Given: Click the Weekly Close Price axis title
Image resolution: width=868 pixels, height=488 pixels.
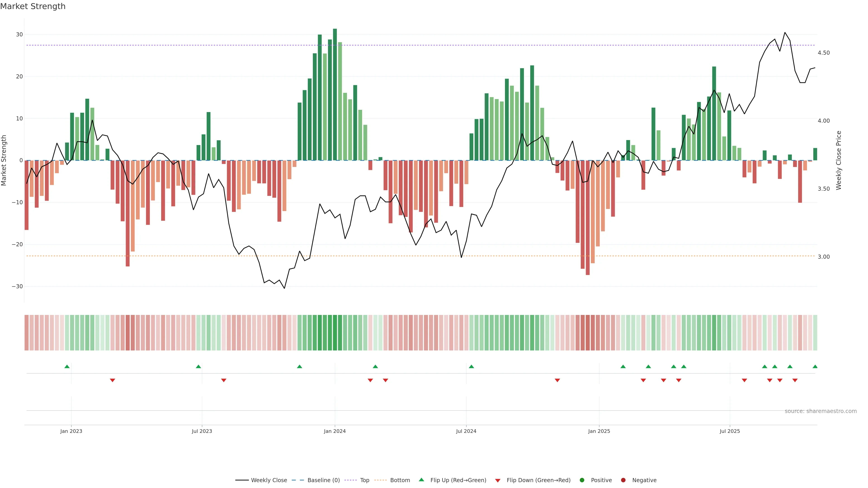Looking at the screenshot, I should click(x=839, y=160).
